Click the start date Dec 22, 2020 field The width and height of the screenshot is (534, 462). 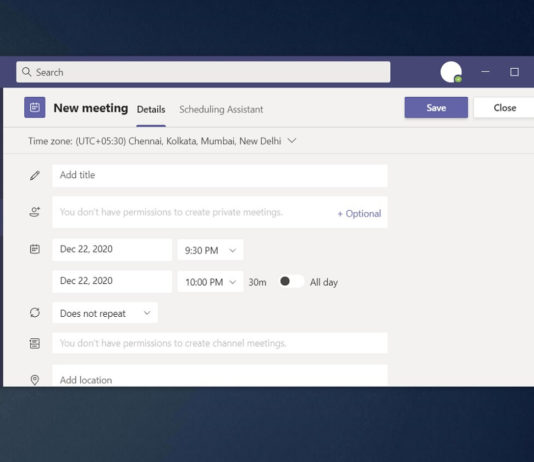(112, 249)
